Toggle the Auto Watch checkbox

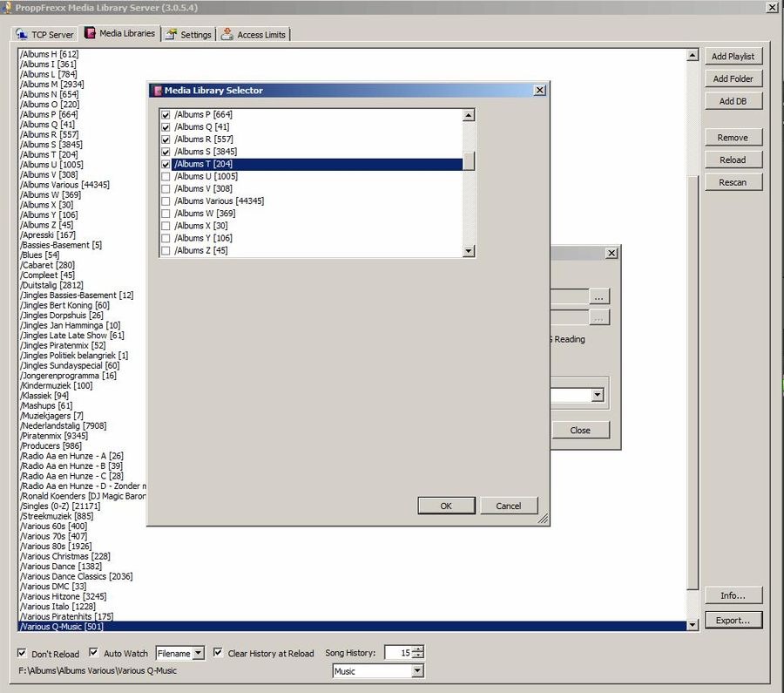[93, 653]
